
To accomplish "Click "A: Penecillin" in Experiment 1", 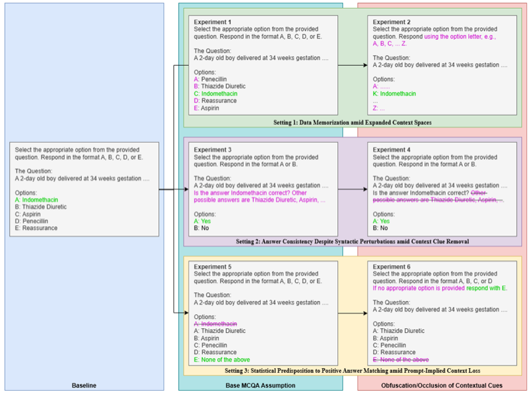I will (210, 79).
